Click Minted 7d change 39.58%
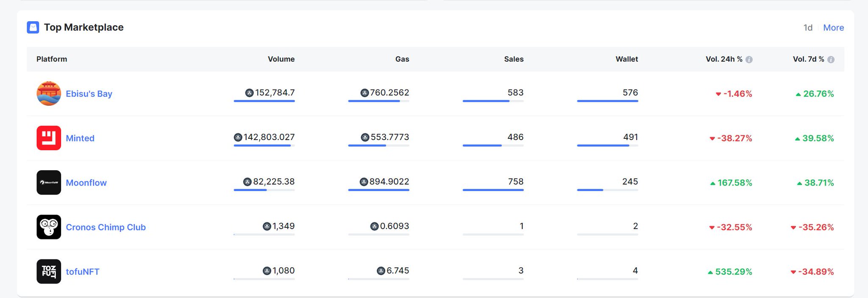868x298 pixels. tap(818, 138)
